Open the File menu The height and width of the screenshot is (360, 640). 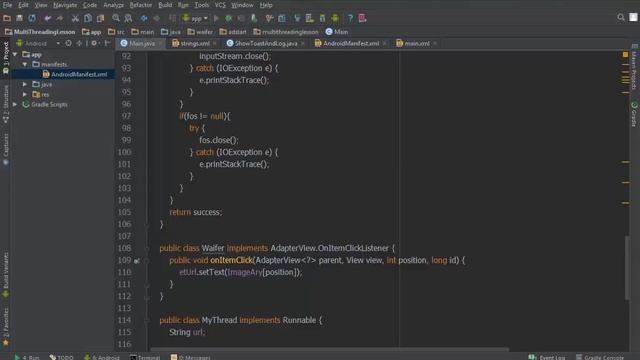click(x=7, y=5)
